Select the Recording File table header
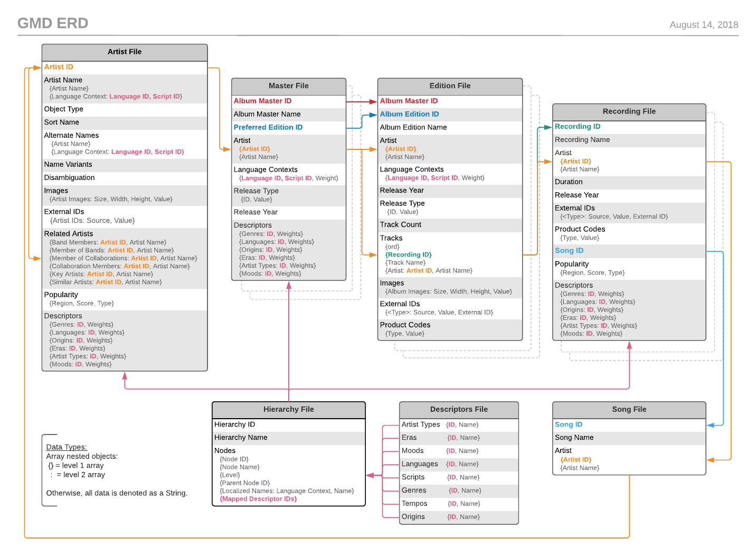Viewport: 756px width, 557px height. click(629, 111)
